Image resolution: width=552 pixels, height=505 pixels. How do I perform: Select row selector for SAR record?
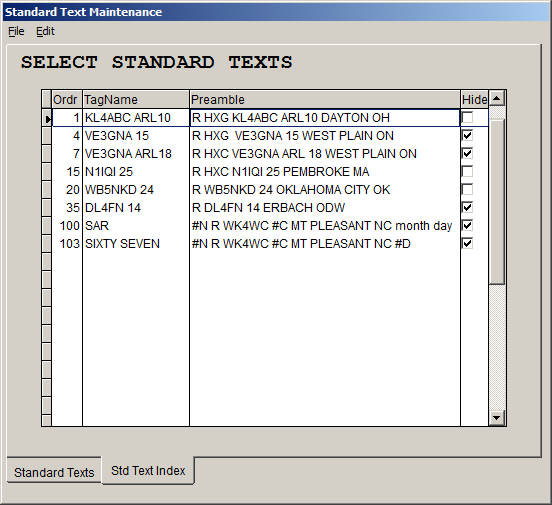click(x=46, y=225)
